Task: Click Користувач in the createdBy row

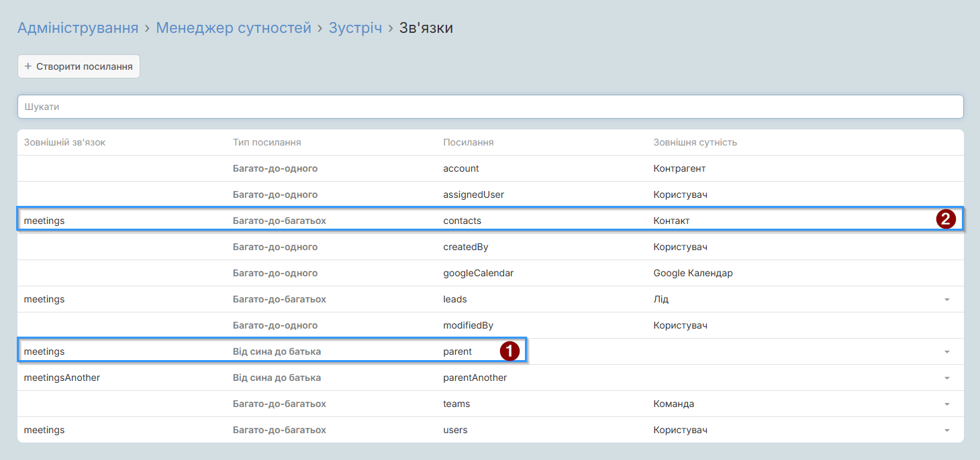Action: (x=680, y=247)
